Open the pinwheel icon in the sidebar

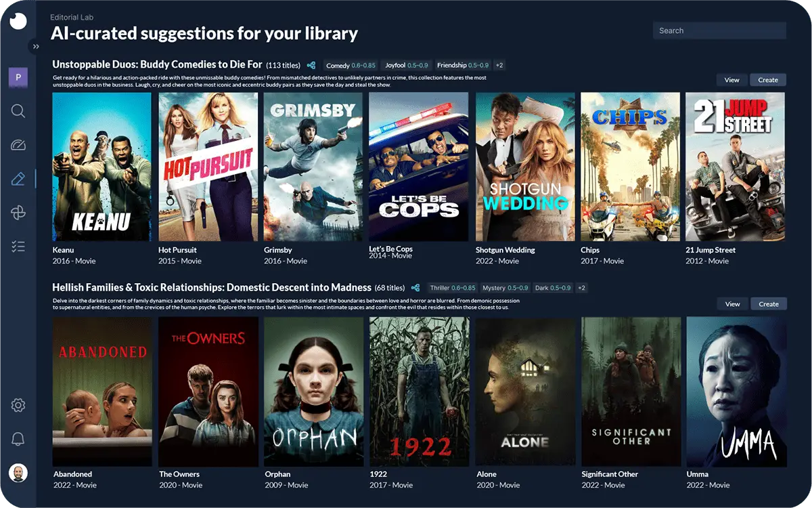point(18,213)
